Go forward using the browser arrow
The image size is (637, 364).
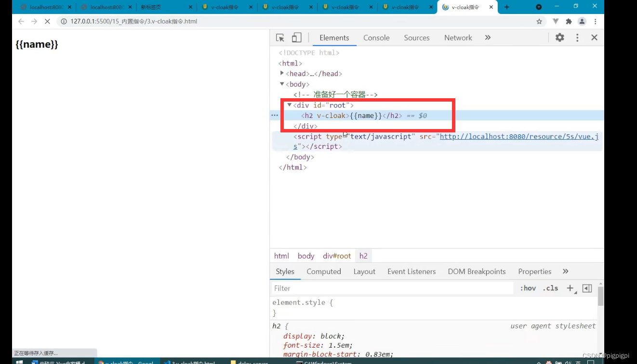[x=34, y=22]
